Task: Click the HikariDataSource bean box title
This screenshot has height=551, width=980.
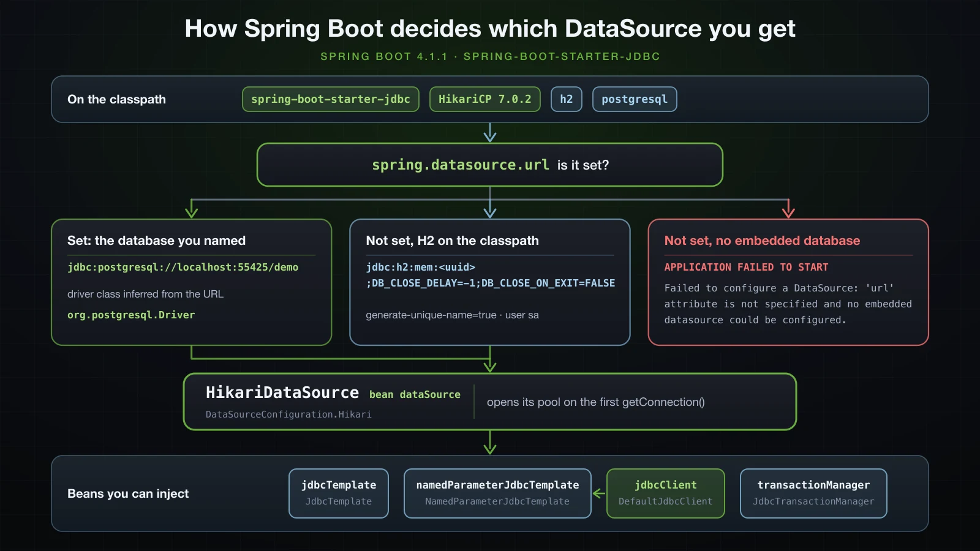Action: [x=282, y=392]
